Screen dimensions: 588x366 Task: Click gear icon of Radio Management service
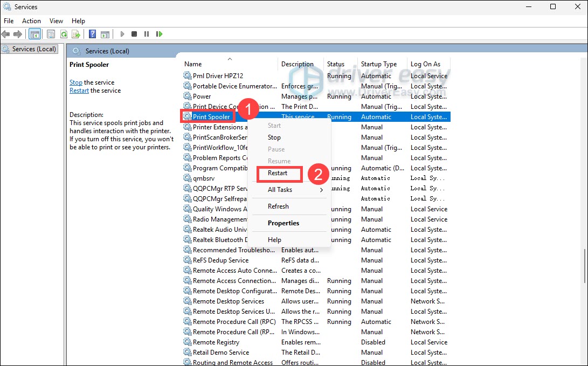(187, 219)
